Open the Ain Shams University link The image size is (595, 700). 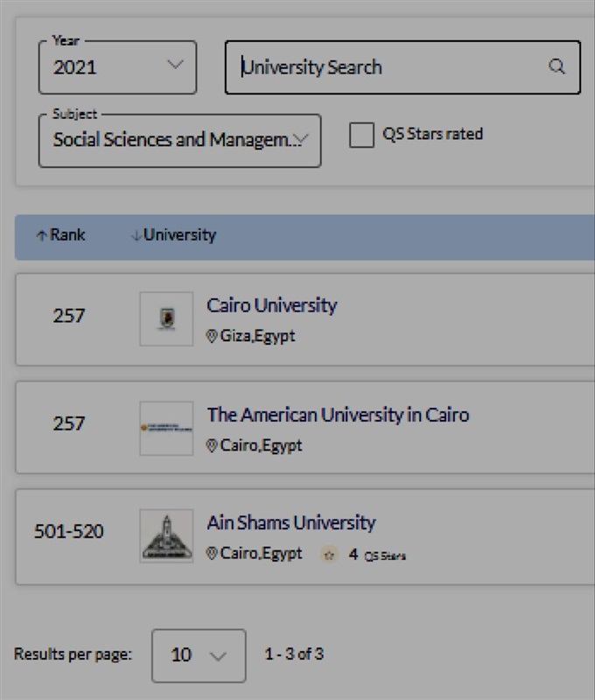(291, 523)
